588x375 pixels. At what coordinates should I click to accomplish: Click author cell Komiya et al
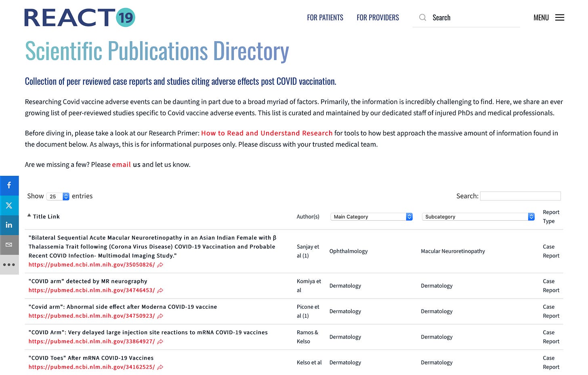click(x=309, y=286)
